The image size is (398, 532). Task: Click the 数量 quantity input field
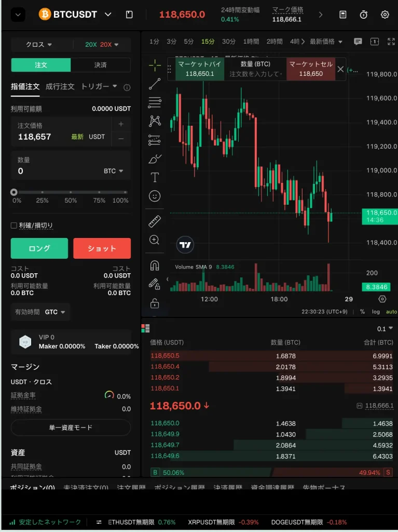[71, 166]
